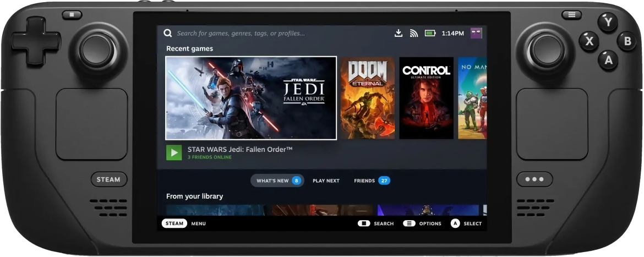Open first library game thumbnail below heading
Screen dimensions: 644x257
[216, 210]
